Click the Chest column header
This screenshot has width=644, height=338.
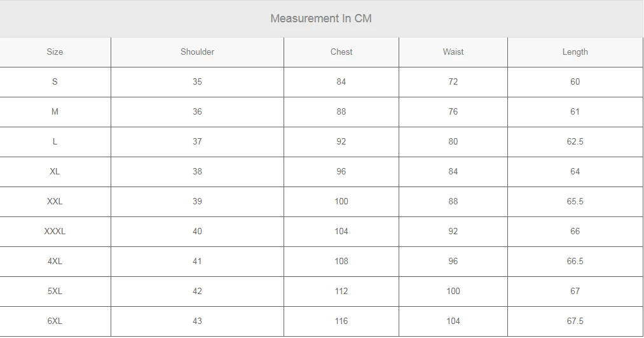click(341, 52)
